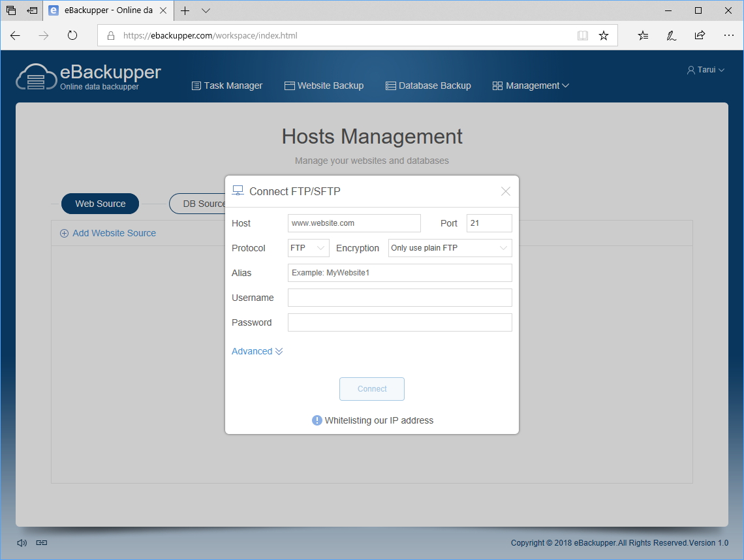Click the Tarui user profile icon
The width and height of the screenshot is (744, 560).
(x=690, y=69)
